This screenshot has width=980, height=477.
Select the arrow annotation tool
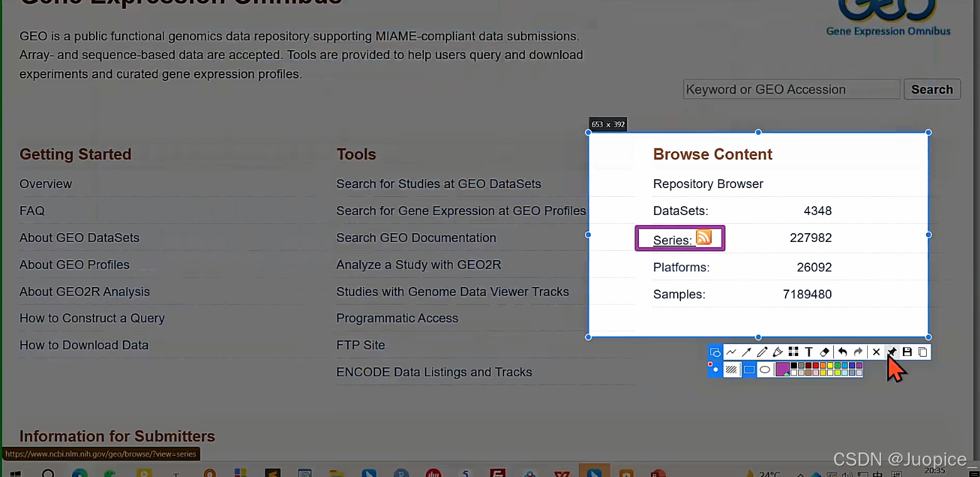tap(747, 352)
